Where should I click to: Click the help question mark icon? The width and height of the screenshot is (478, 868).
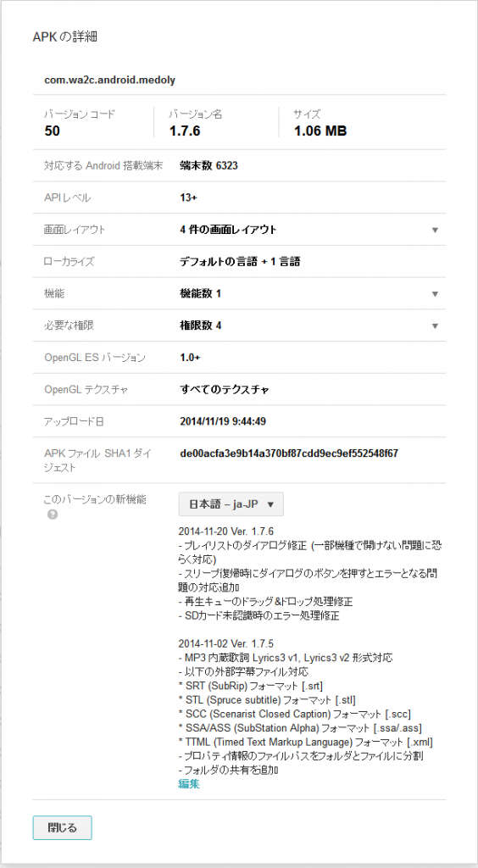coord(53,515)
